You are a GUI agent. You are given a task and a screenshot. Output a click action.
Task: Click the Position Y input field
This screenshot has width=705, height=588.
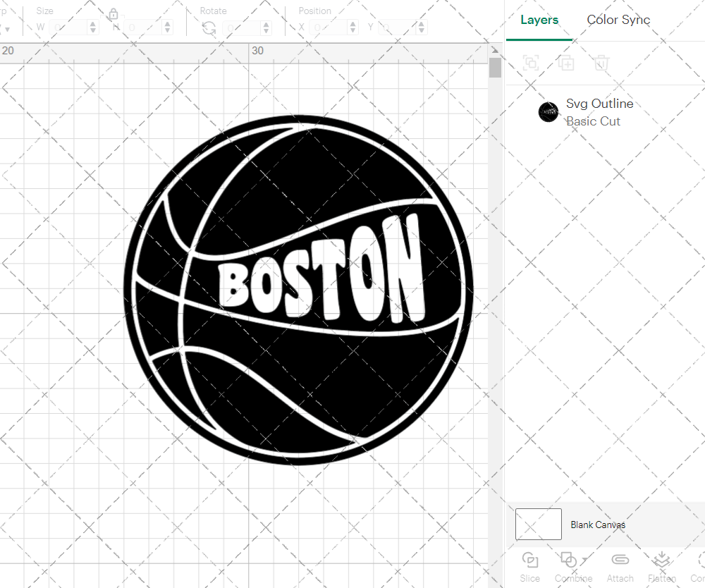point(398,27)
